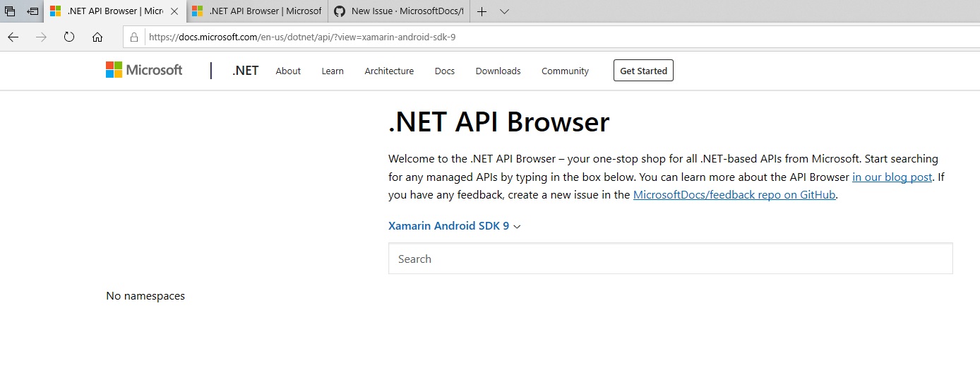Click the address bar URL
980x366 pixels.
point(302,37)
